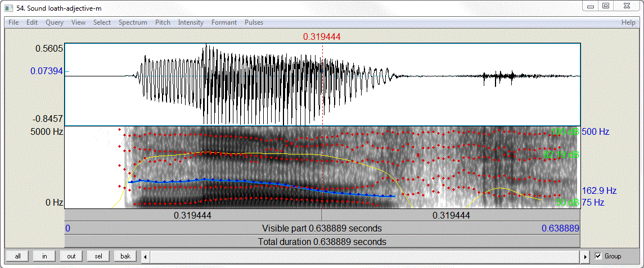Open the Select menu
644x268 pixels.
102,22
